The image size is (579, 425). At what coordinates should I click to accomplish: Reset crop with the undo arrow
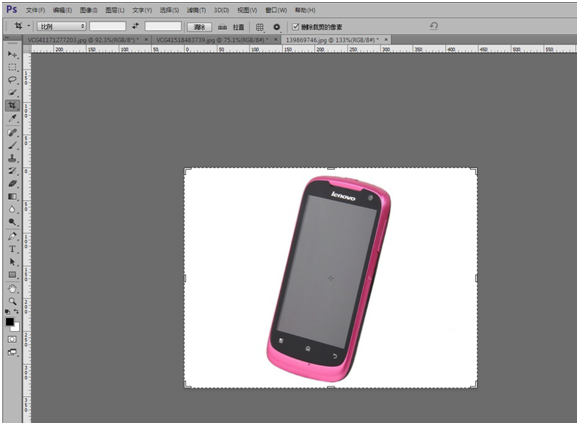434,26
